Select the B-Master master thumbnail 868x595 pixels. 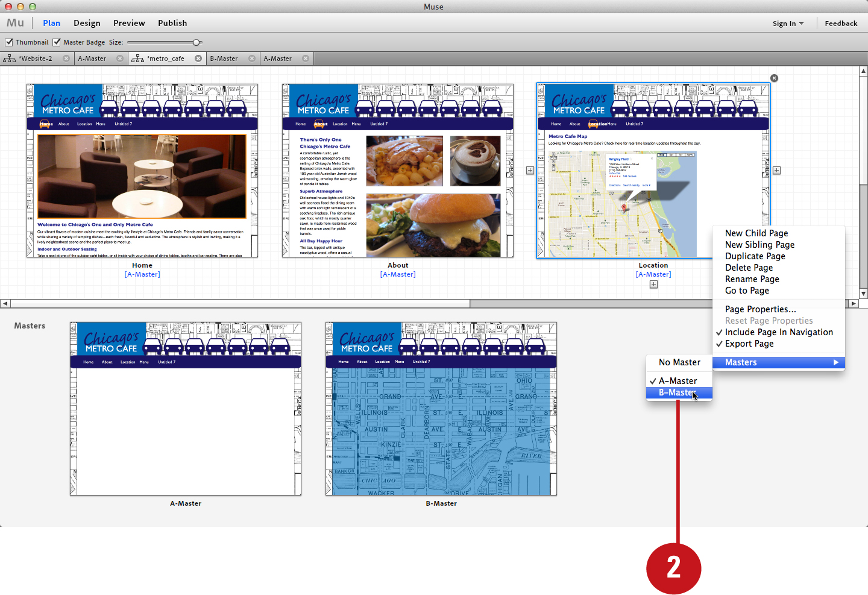click(441, 409)
